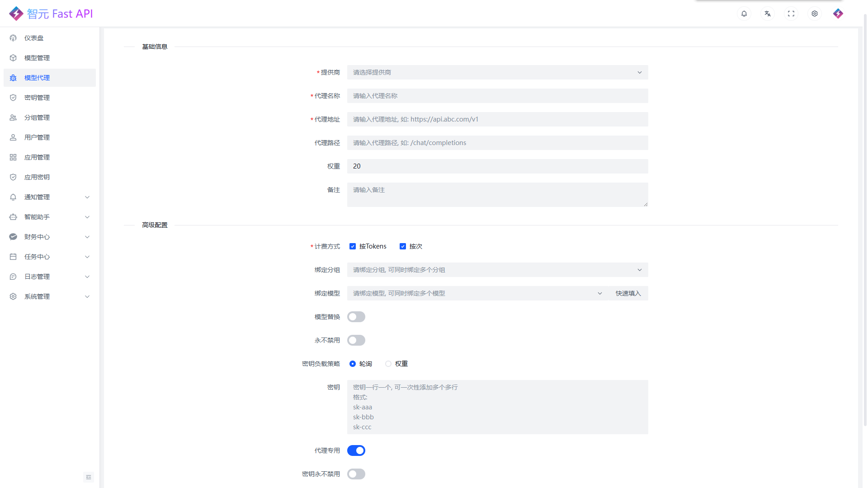Image resolution: width=868 pixels, height=488 pixels.
Task: Go to 用户管理 menu item
Action: [37, 137]
